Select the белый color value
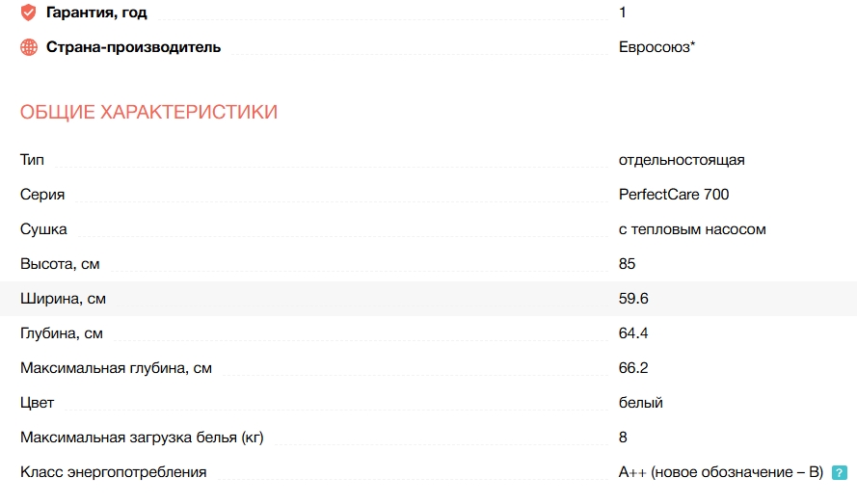This screenshot has height=504, width=857. (640, 403)
